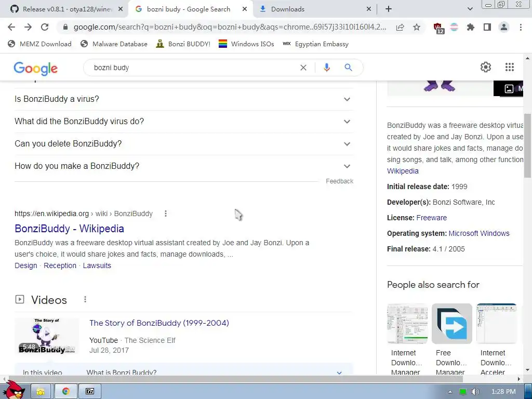Expand 'How do you make a BonziBuddy?'
Image resolution: width=532 pixels, height=399 pixels.
tap(184, 166)
